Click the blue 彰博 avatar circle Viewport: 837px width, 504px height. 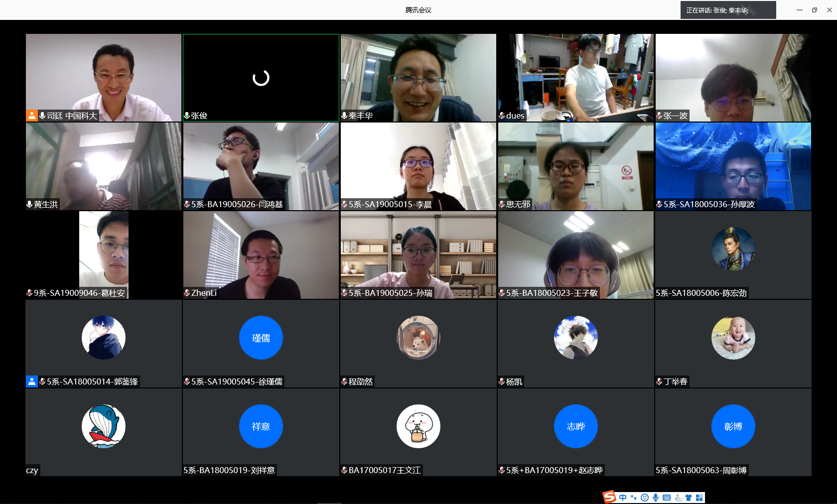coord(733,426)
